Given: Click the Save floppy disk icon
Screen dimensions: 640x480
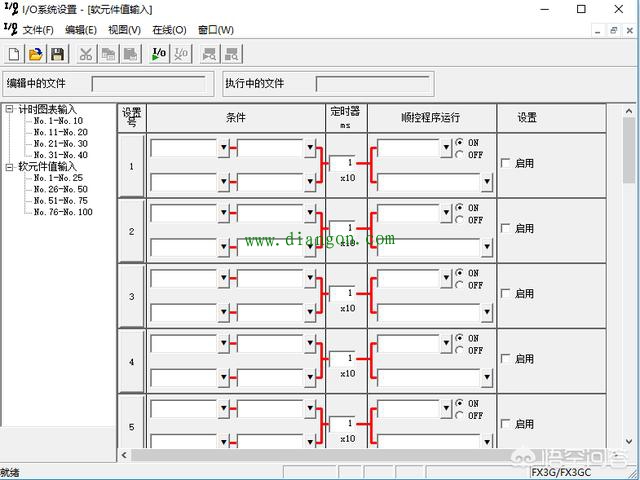Looking at the screenshot, I should point(57,54).
